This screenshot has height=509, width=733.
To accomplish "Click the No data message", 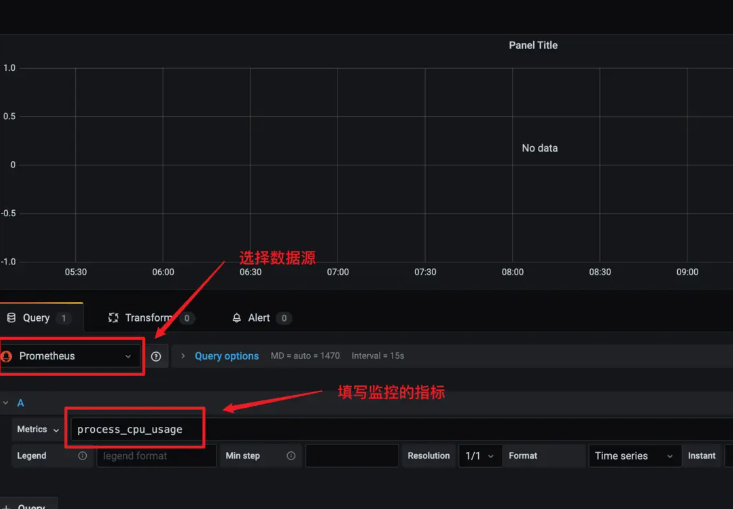I will 539,148.
